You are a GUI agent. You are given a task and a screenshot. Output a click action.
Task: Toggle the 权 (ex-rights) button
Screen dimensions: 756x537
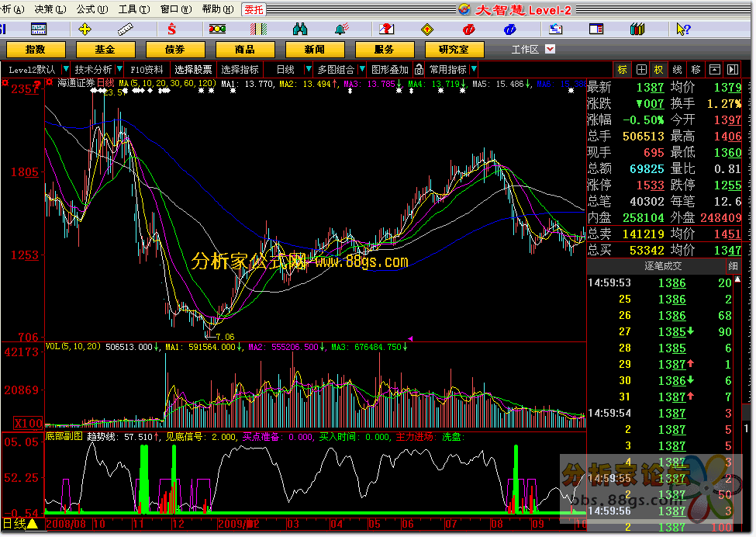(658, 70)
